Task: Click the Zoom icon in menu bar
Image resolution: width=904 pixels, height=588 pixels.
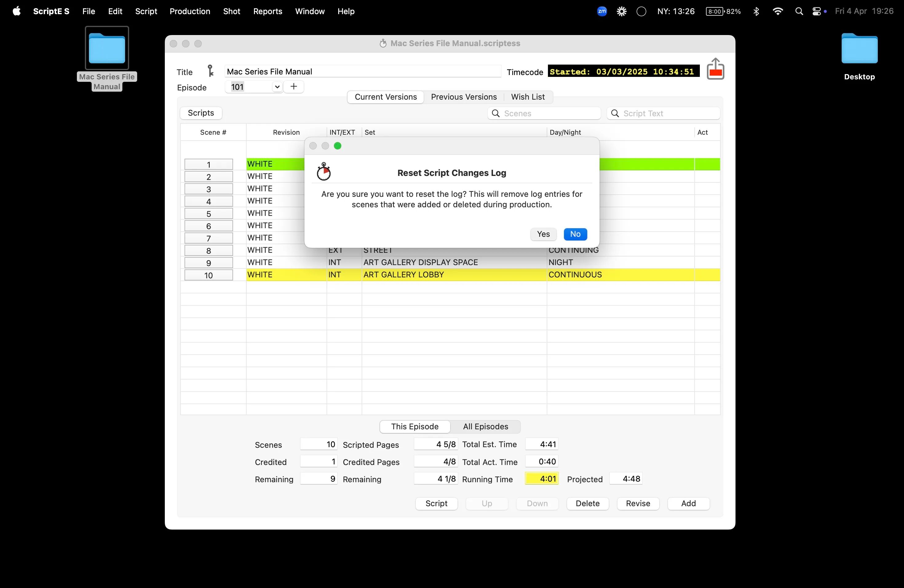Action: click(602, 11)
